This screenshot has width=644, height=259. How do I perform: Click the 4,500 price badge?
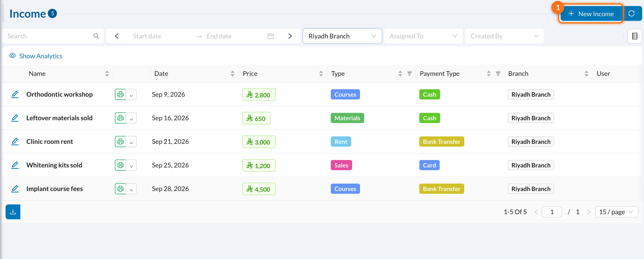coord(259,189)
